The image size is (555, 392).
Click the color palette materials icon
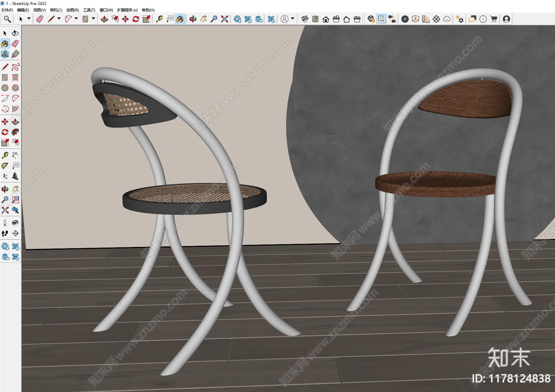[426, 19]
